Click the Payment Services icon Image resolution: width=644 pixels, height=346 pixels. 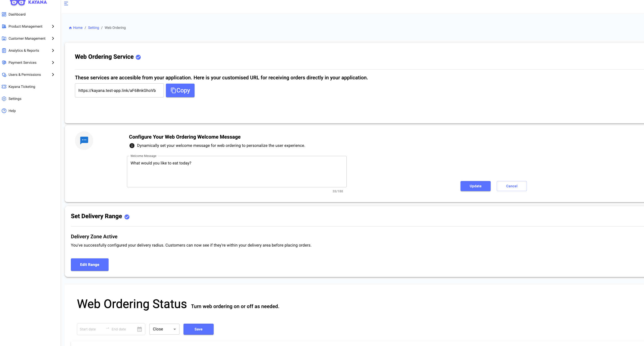pos(4,63)
